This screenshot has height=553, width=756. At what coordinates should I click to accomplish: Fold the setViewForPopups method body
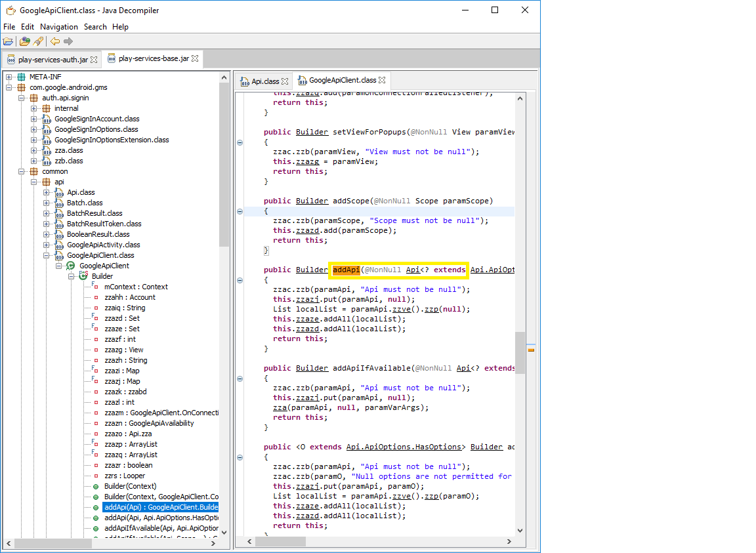click(x=240, y=143)
